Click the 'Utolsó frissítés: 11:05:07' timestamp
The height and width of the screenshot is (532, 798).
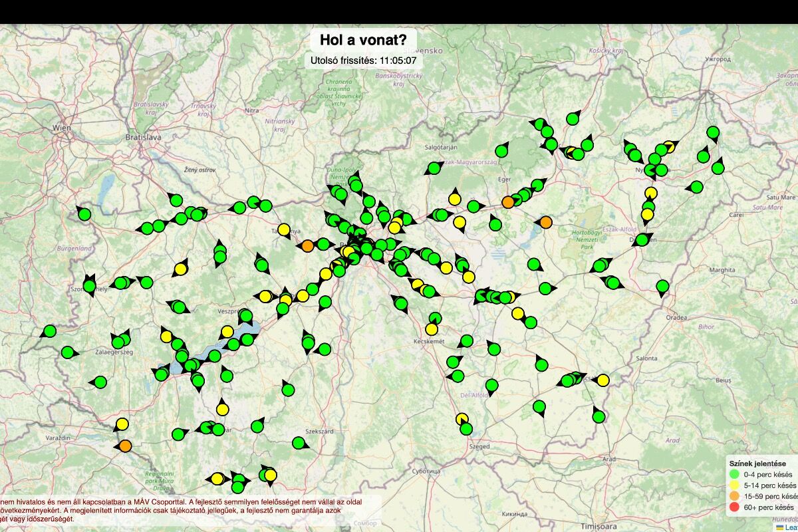pos(363,61)
